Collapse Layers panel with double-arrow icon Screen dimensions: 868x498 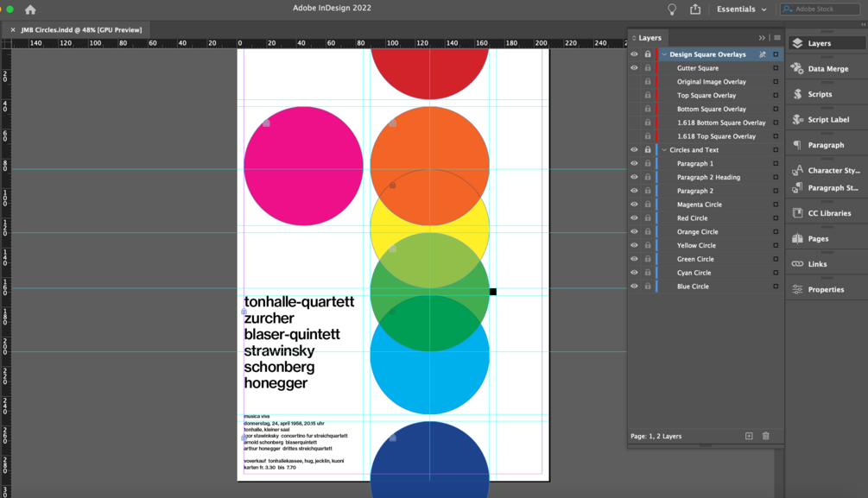pos(762,38)
